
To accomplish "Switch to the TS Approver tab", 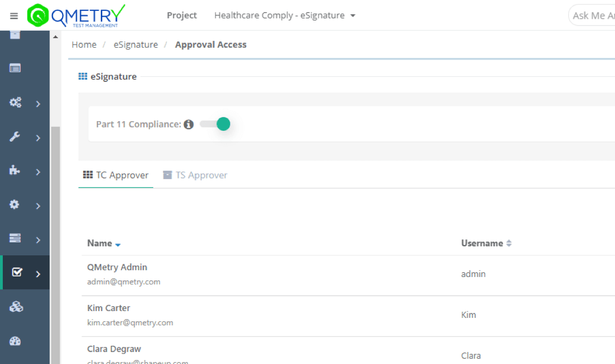I will point(195,175).
